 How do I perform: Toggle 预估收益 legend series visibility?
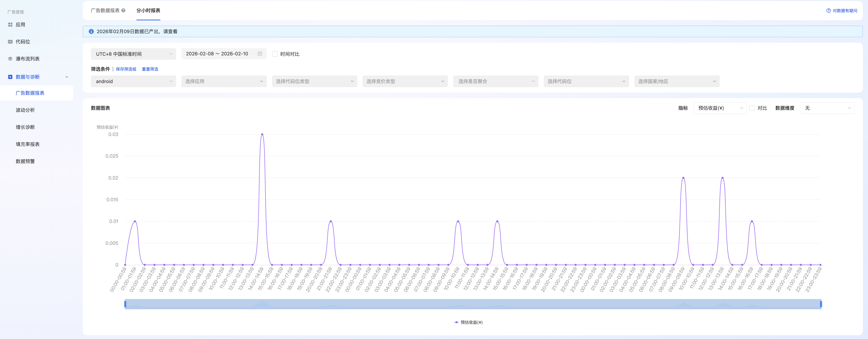tap(468, 322)
